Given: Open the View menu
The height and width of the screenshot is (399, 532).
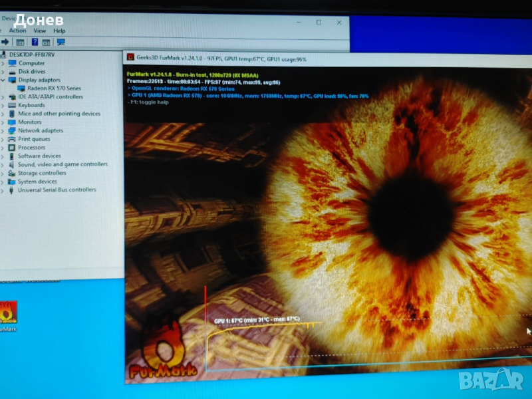Looking at the screenshot, I should [40, 31].
